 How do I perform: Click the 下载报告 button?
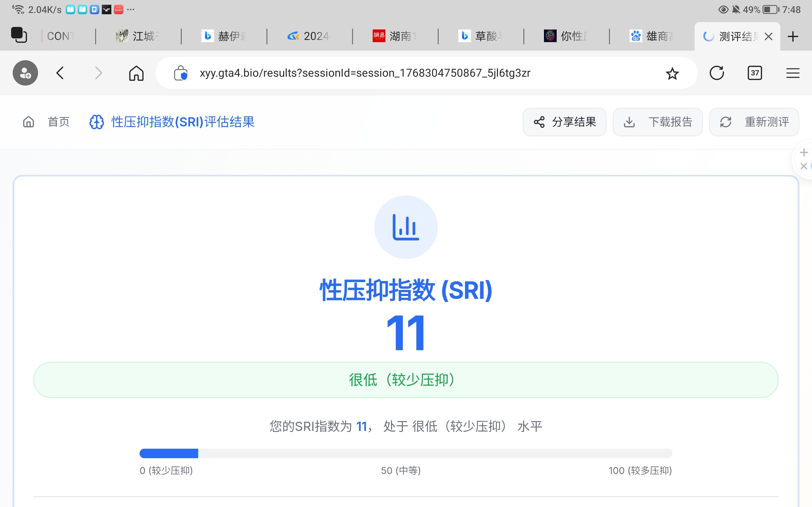point(657,122)
